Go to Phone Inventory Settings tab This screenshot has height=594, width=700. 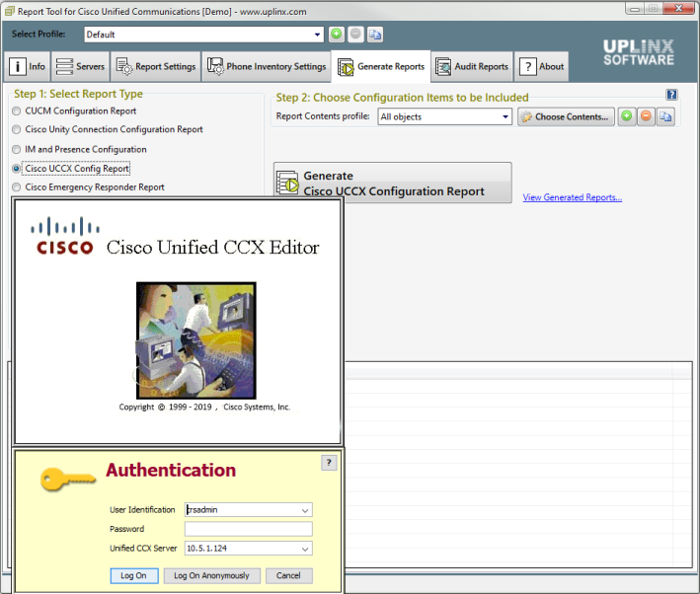[267, 66]
